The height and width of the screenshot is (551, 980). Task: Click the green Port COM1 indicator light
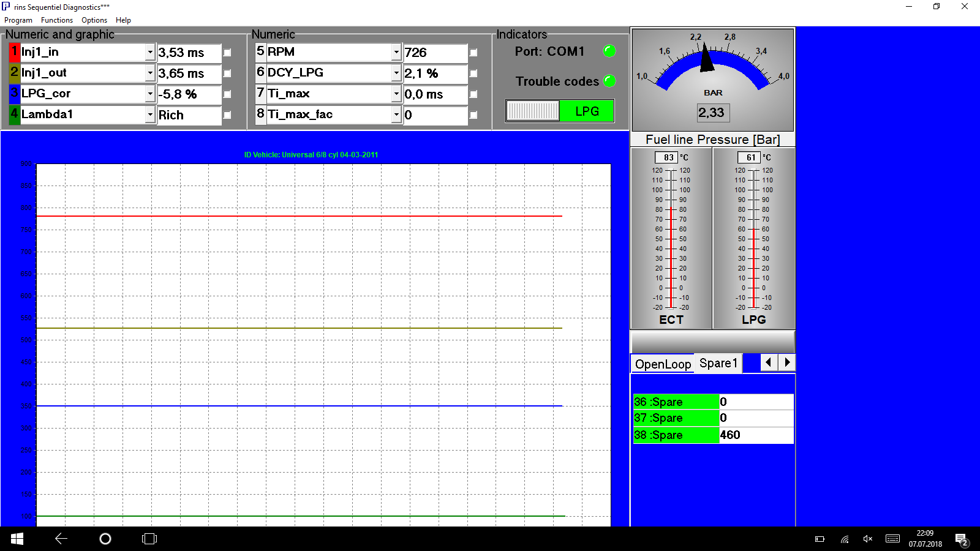[x=609, y=51]
